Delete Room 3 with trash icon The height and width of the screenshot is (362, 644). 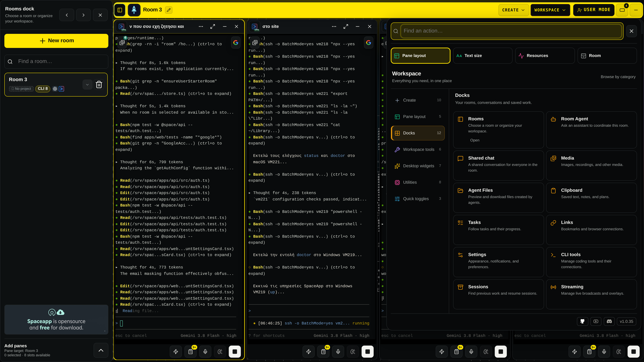(x=99, y=84)
